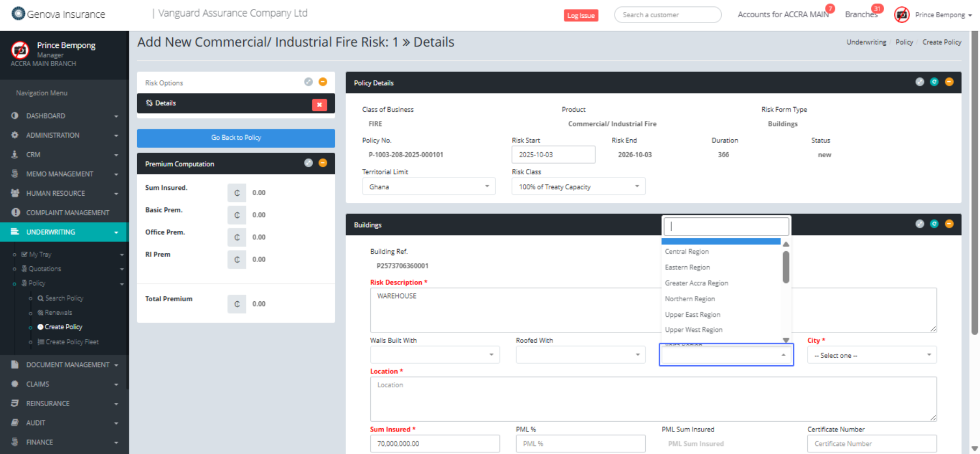Choose Northern Region option
980x454 pixels.
pos(690,299)
